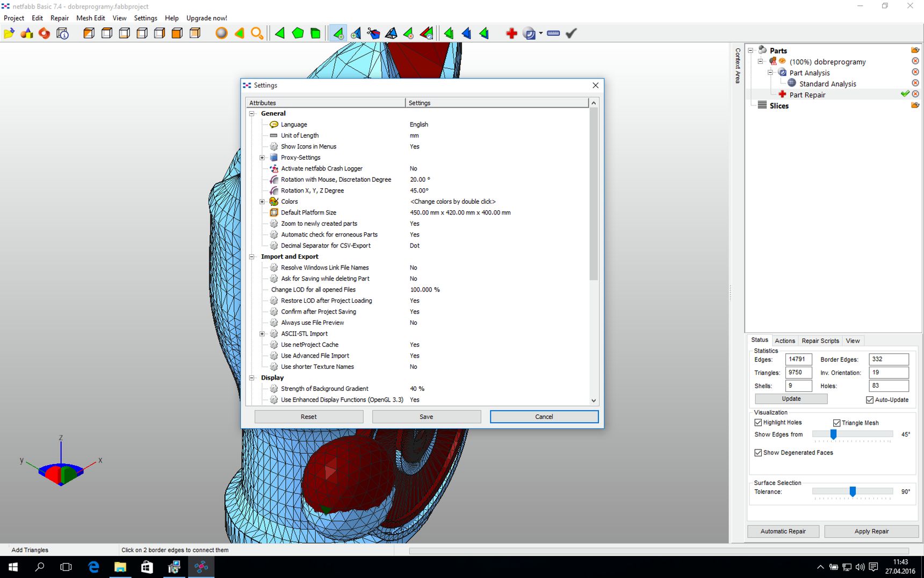The height and width of the screenshot is (578, 924).
Task: Expand the Colors settings node
Action: pyautogui.click(x=262, y=202)
